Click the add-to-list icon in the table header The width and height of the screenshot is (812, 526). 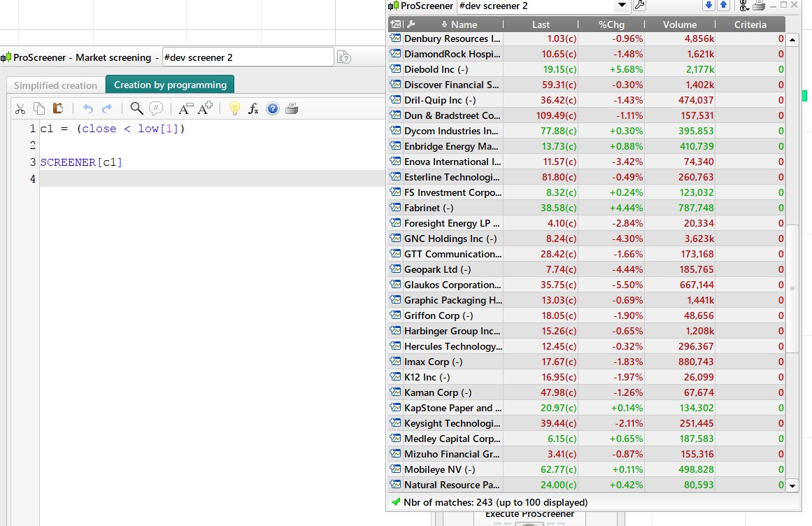396,24
